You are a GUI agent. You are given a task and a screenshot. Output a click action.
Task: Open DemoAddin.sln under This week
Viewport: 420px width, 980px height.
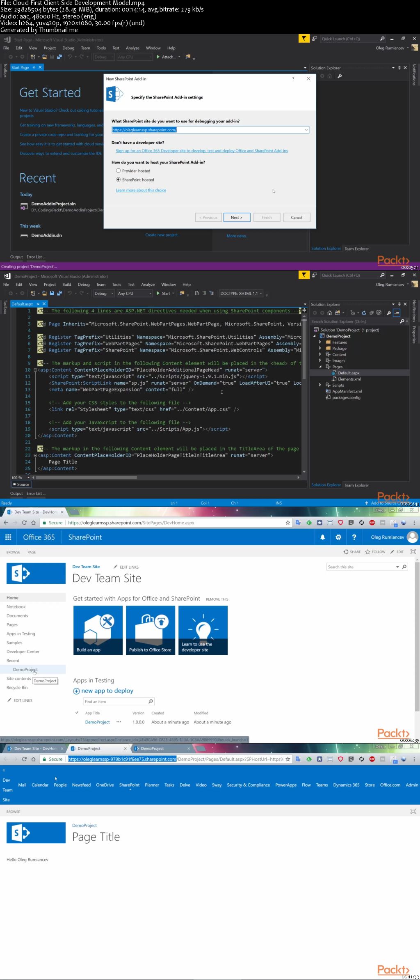tap(46, 235)
